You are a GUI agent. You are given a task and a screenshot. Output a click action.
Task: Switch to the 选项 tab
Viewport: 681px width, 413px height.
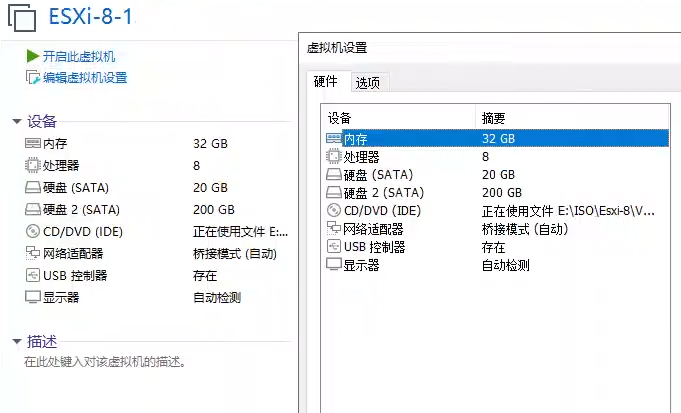tap(368, 83)
